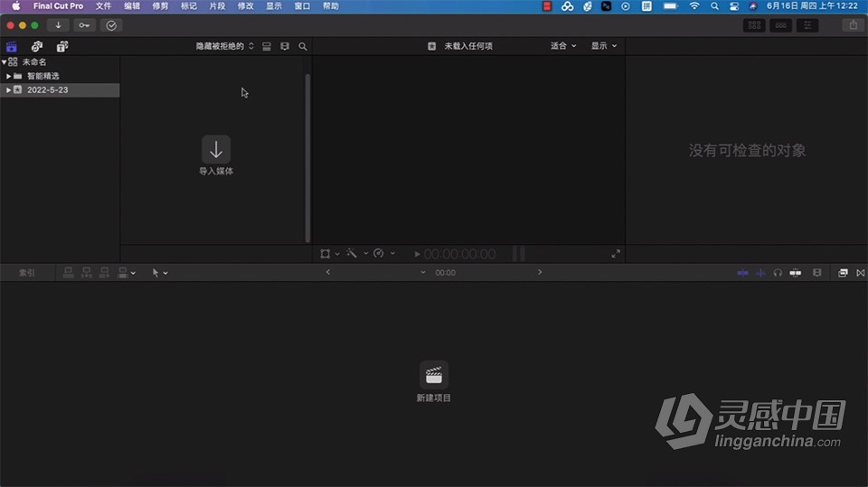Viewport: 868px width, 487px height.
Task: Go forward in timeline history
Action: (x=540, y=272)
